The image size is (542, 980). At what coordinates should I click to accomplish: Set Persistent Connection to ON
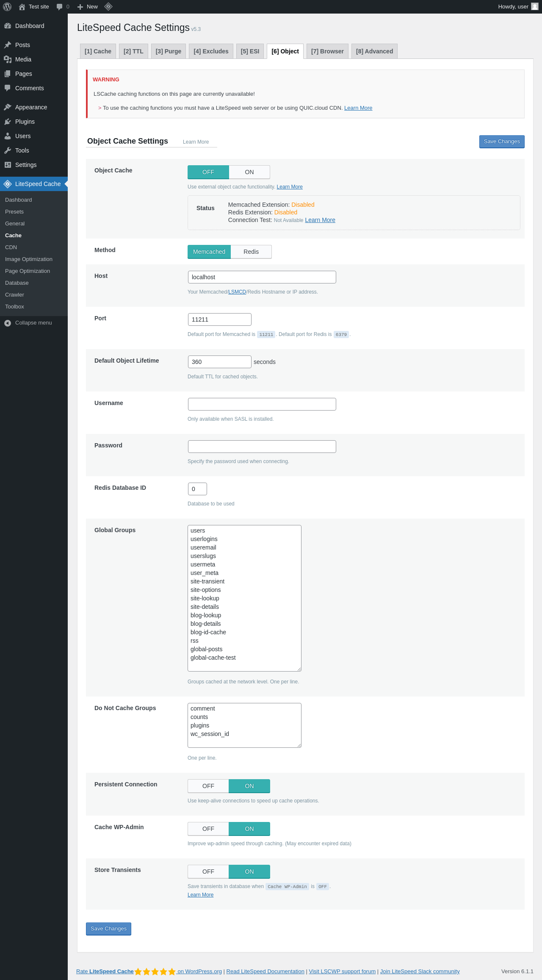(249, 786)
